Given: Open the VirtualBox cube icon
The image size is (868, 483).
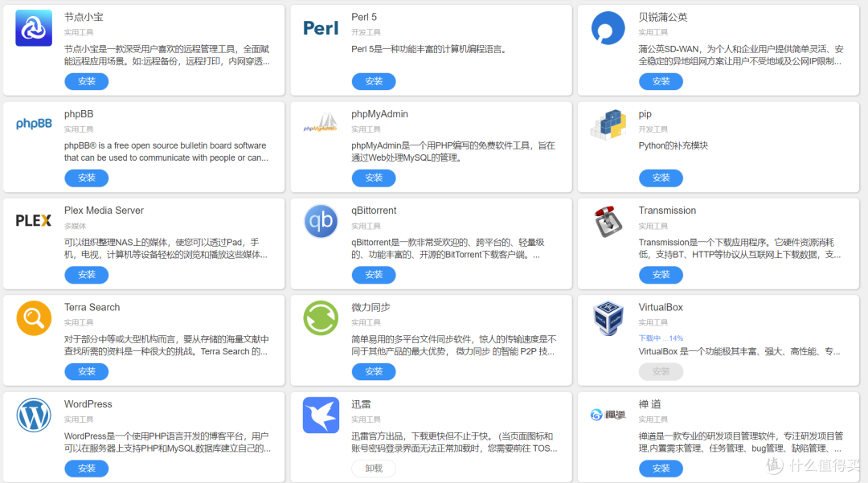Looking at the screenshot, I should tap(608, 318).
